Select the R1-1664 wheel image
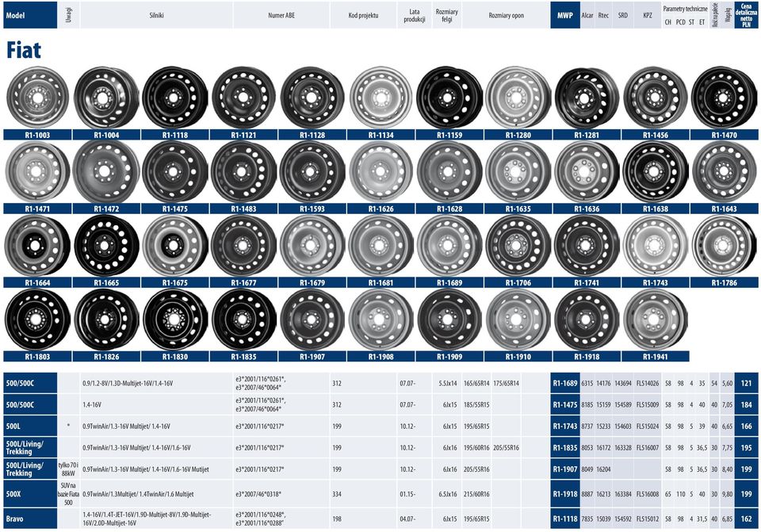The height and width of the screenshot is (532, 761). point(37,246)
